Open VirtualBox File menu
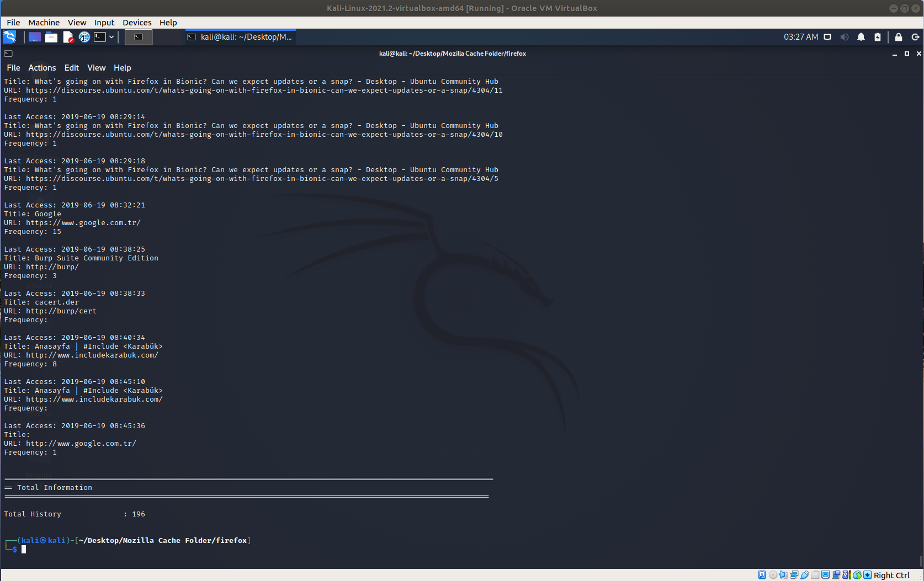This screenshot has height=581, width=924. (x=13, y=23)
